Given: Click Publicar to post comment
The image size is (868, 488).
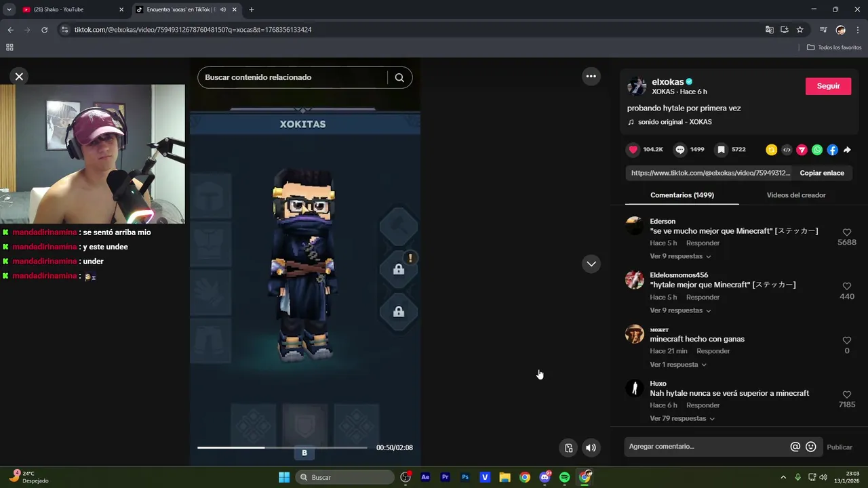Looking at the screenshot, I should tap(840, 447).
